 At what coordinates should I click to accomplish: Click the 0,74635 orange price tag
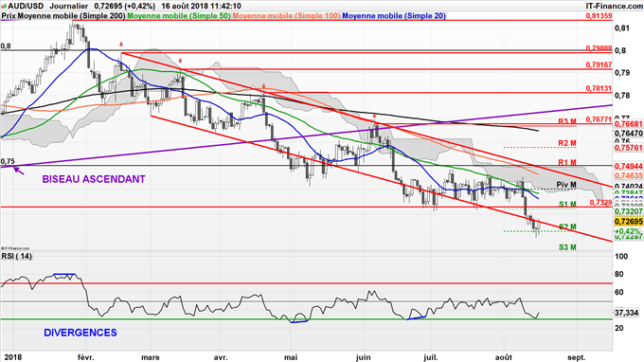pyautogui.click(x=629, y=175)
